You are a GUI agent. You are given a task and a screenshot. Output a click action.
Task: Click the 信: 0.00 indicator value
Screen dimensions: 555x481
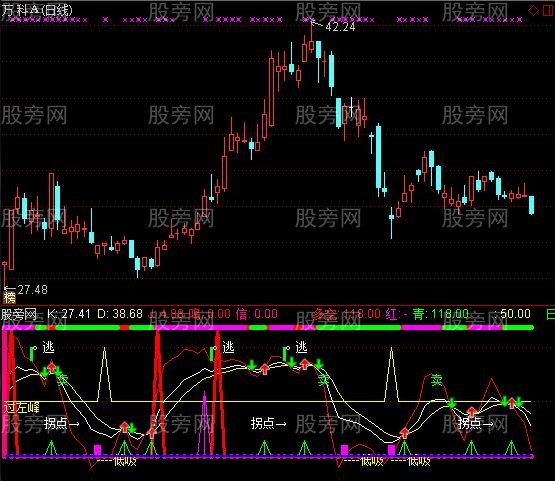[x=257, y=314]
